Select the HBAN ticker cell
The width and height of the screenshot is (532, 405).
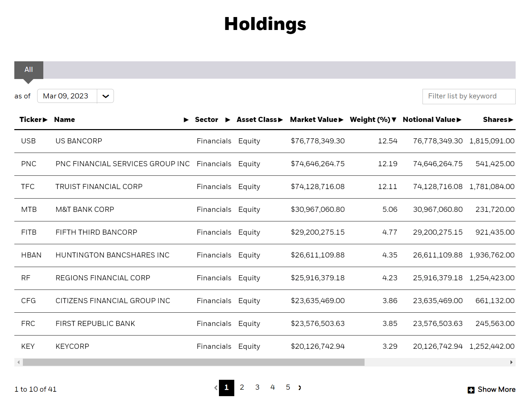[31, 255]
